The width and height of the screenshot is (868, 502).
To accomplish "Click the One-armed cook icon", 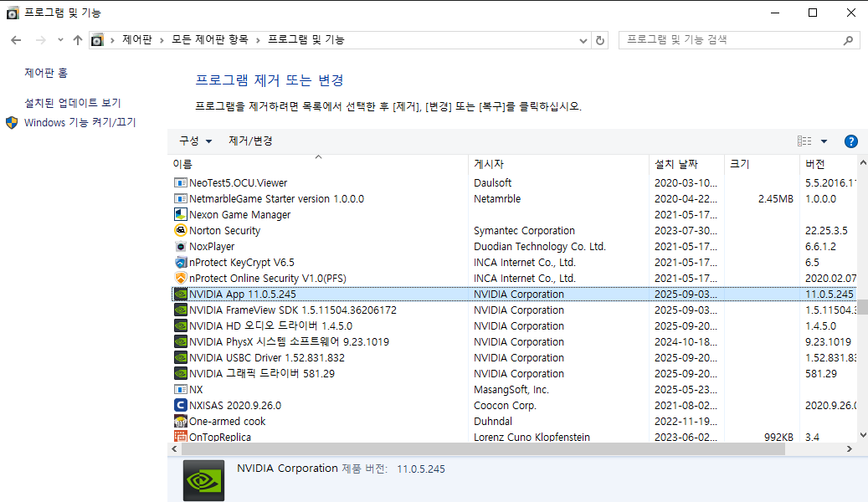I will coord(180,421).
